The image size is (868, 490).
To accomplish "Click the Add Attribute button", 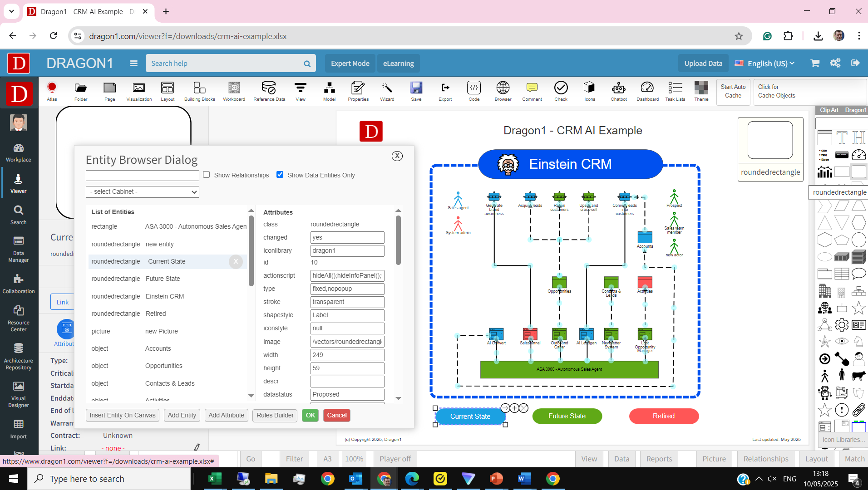I will click(226, 415).
